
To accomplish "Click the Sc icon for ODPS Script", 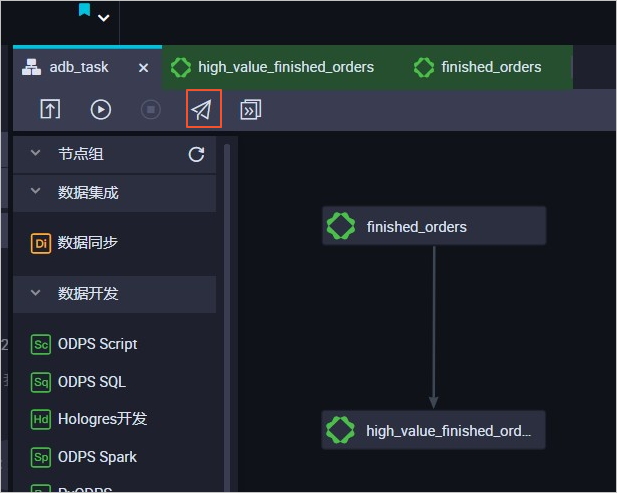I will pyautogui.click(x=41, y=345).
